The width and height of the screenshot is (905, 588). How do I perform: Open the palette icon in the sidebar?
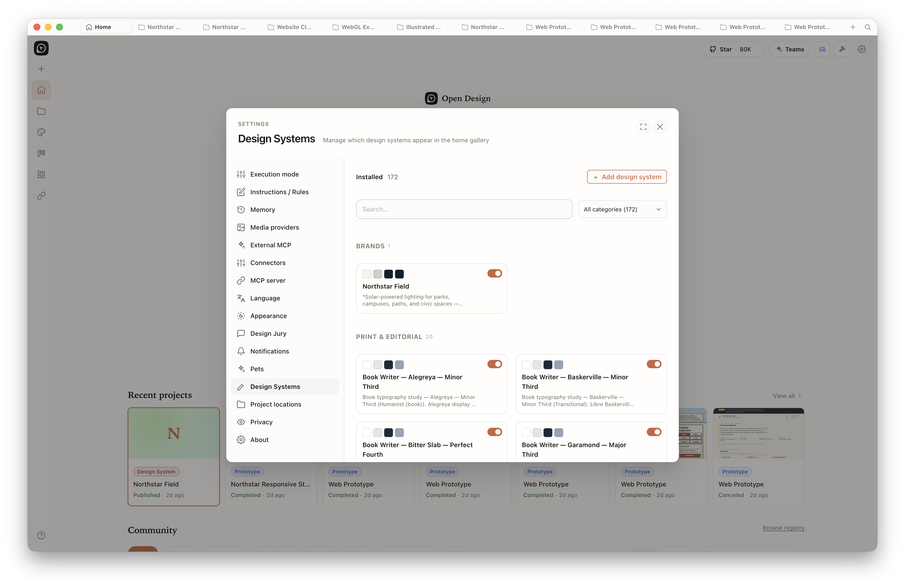coord(41,132)
